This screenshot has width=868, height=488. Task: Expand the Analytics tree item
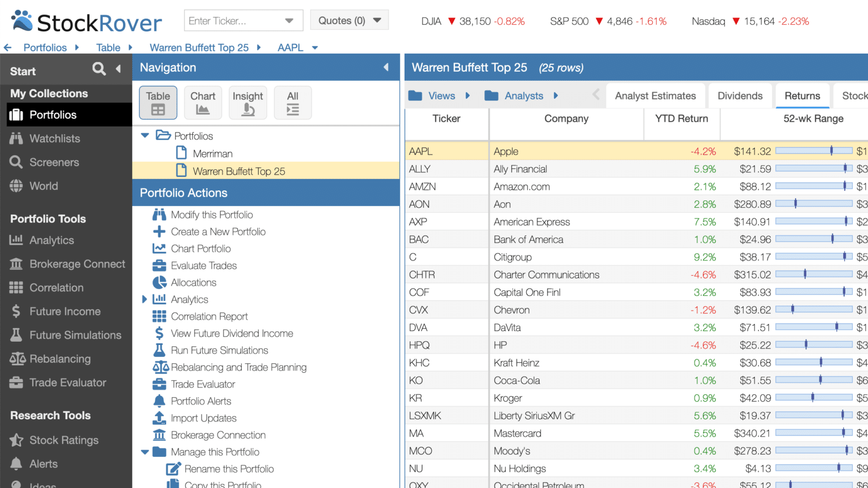click(x=145, y=299)
